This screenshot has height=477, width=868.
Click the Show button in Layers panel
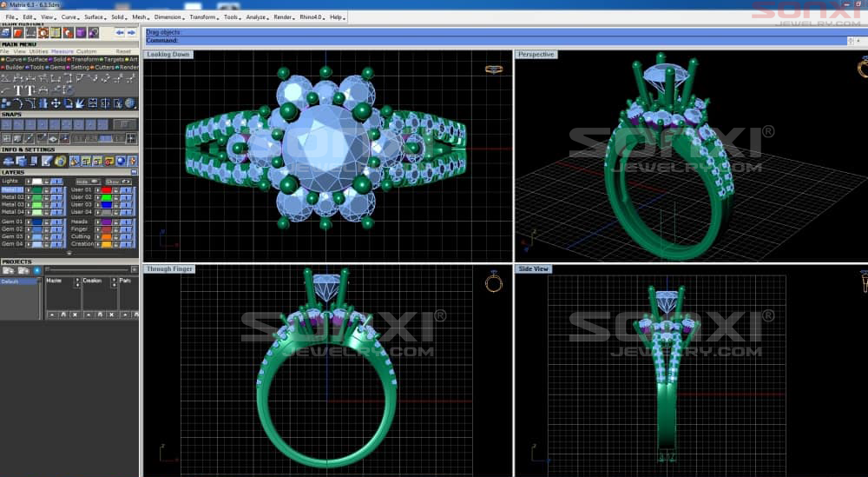pos(118,182)
